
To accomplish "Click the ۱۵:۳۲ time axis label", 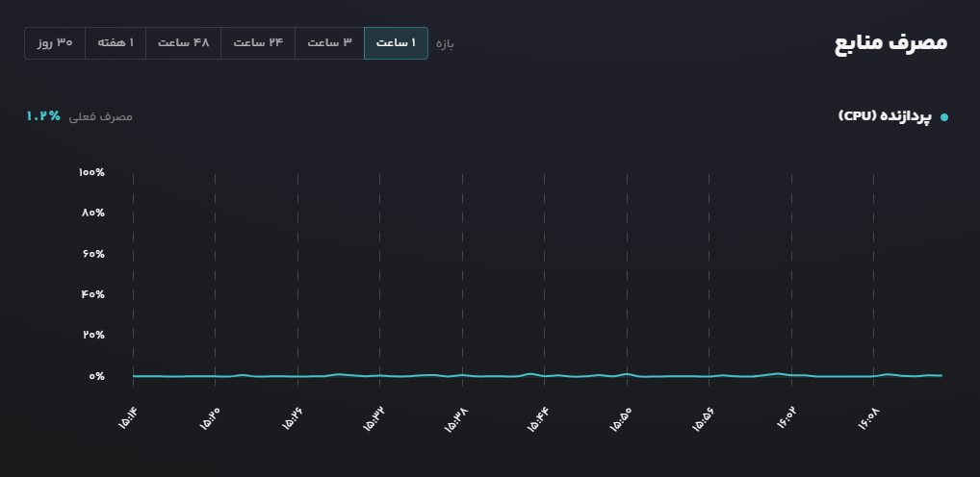I will tap(374, 418).
